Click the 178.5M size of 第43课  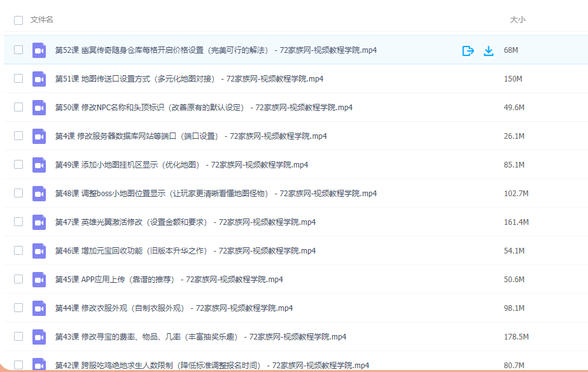pyautogui.click(x=516, y=337)
